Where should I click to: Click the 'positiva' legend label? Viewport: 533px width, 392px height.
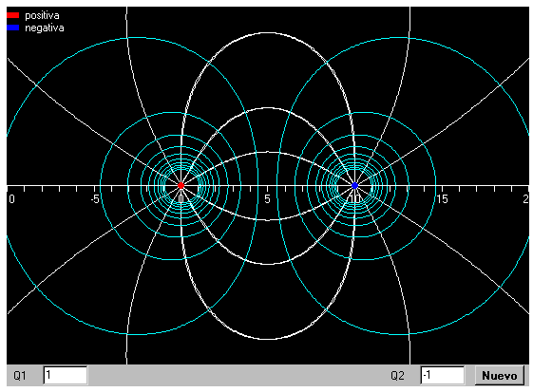[42, 15]
